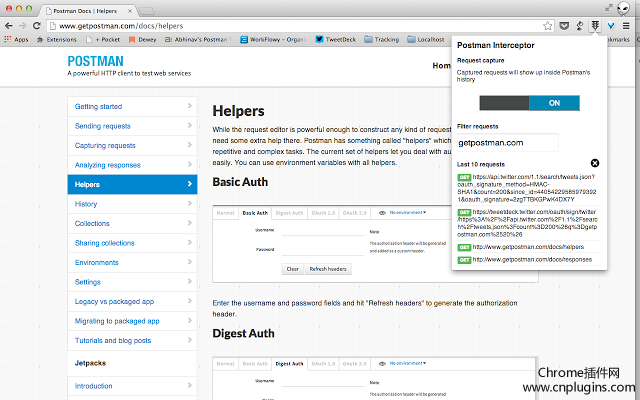This screenshot has height=400, width=640.
Task: Open the Dewey bookmark
Action: pos(142,40)
